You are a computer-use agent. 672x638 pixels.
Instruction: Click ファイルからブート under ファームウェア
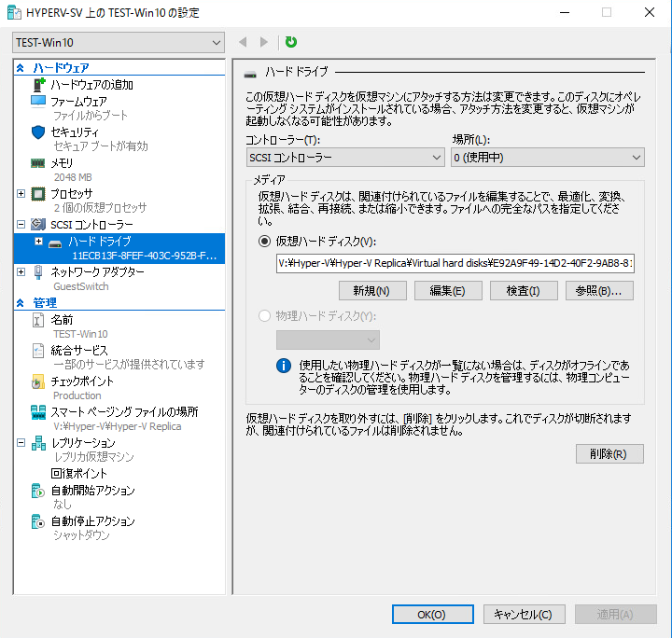[x=91, y=116]
